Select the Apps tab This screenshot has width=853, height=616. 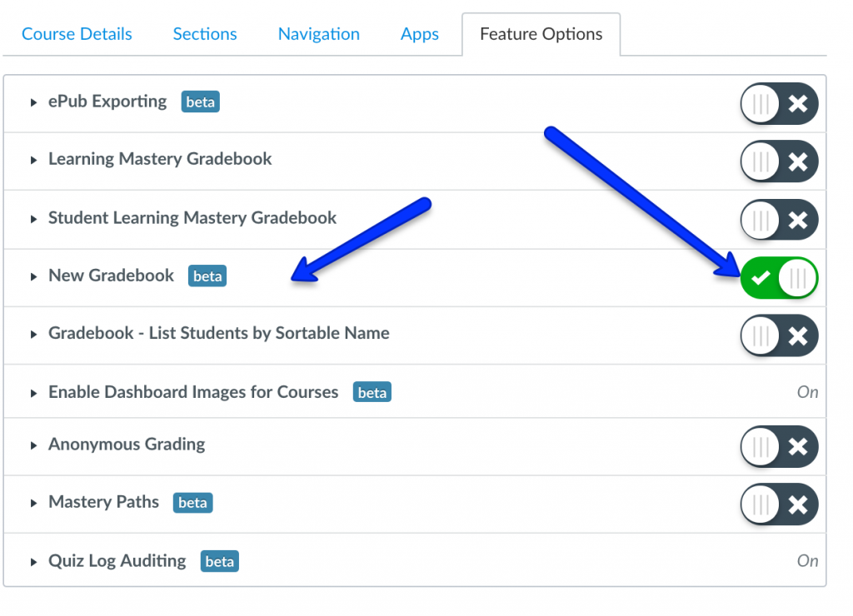click(x=420, y=34)
